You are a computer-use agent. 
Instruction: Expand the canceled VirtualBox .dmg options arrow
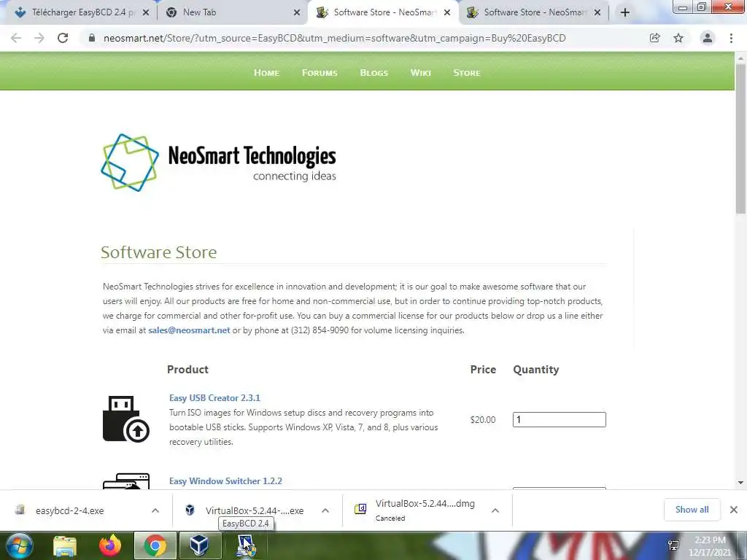pos(495,510)
